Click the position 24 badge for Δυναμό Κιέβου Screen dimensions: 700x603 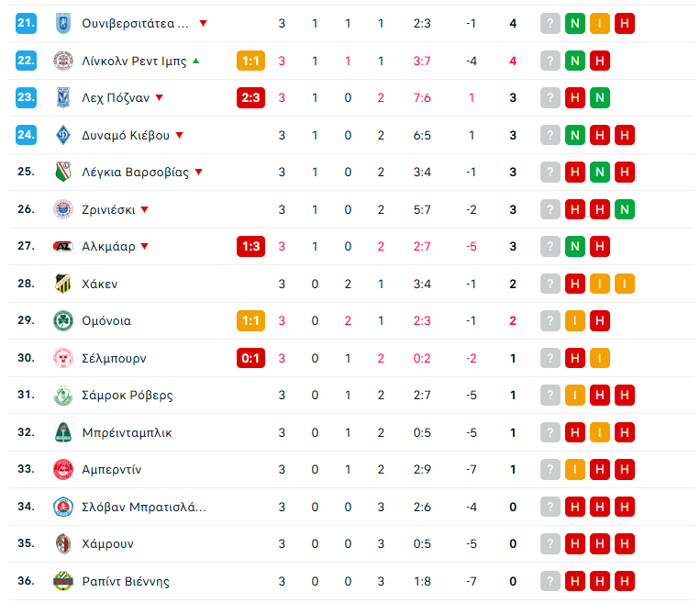click(x=26, y=135)
